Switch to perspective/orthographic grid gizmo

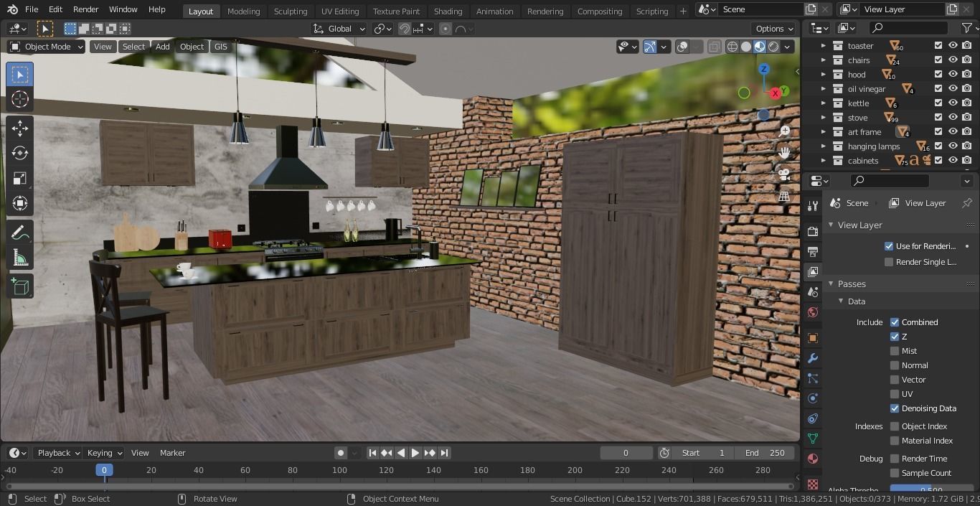(784, 195)
